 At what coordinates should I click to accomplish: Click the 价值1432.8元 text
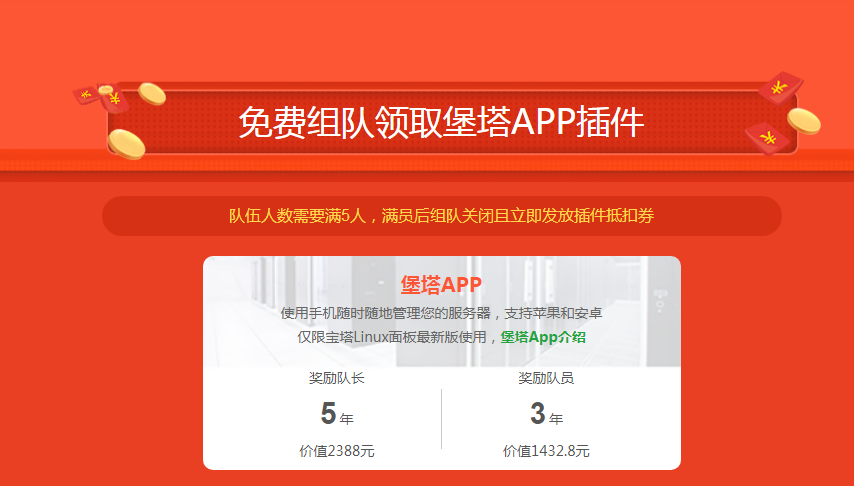pyautogui.click(x=546, y=451)
